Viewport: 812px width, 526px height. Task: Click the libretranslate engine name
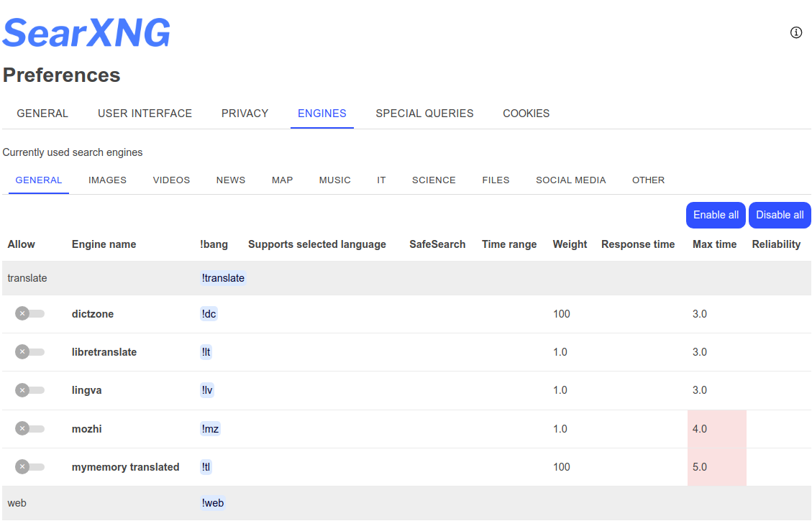[104, 351]
